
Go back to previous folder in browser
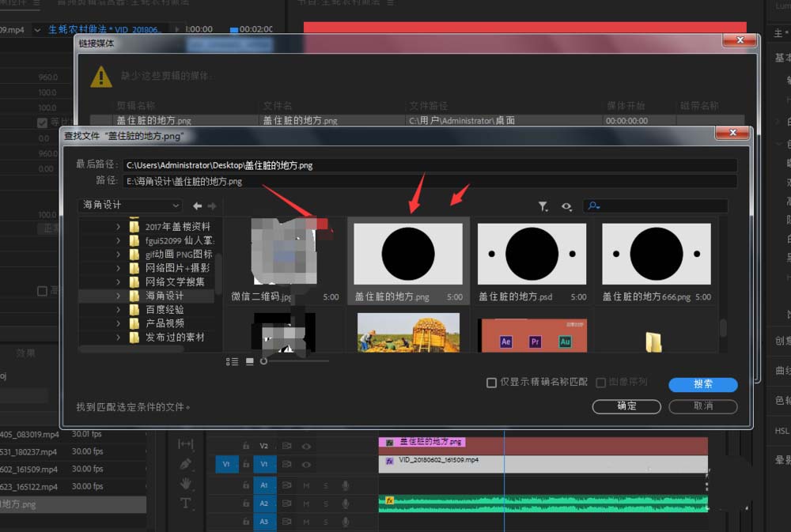[x=197, y=206]
